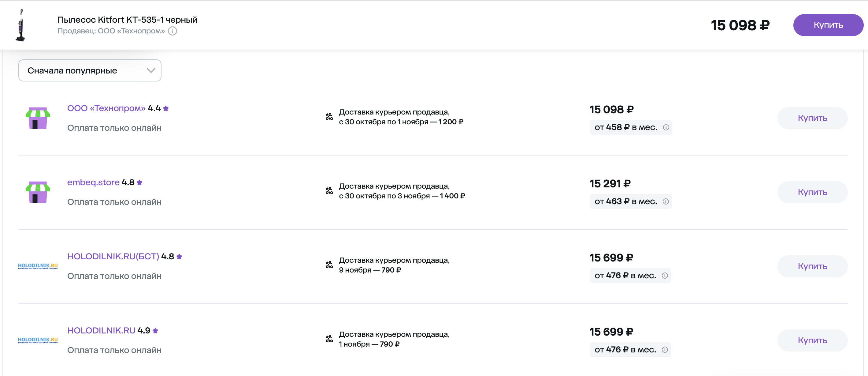Click HOLODILNIK.RU 4.9 seller logo

pos(38,340)
